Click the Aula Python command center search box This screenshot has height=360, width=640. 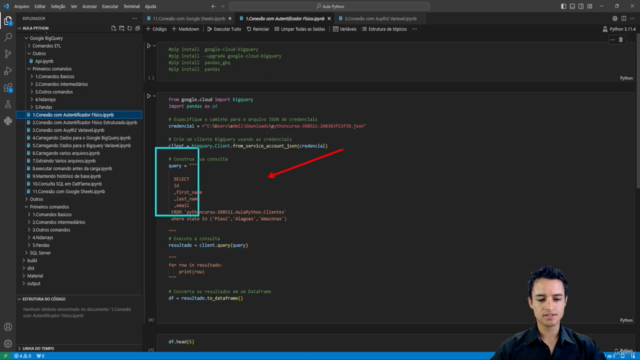pyautogui.click(x=329, y=6)
